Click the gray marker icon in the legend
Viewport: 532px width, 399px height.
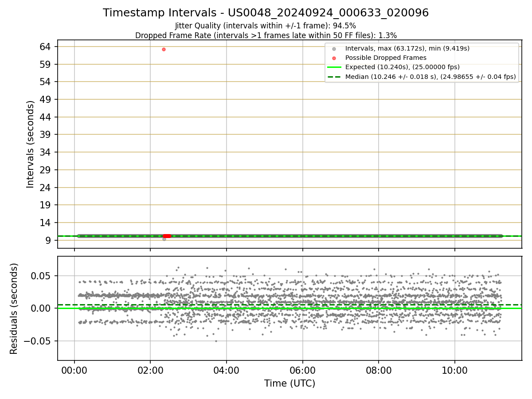pyautogui.click(x=334, y=48)
